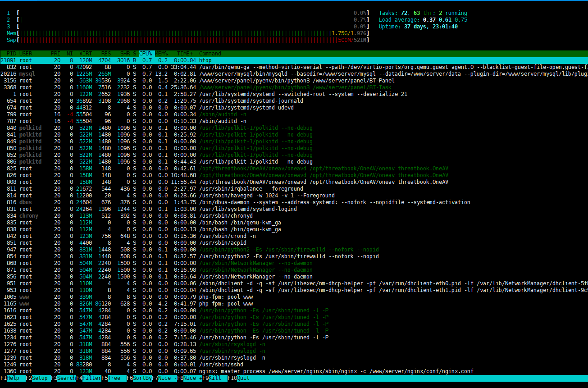588x388 pixels.
Task: Click the Swp usage meter bar
Action: 192,40
